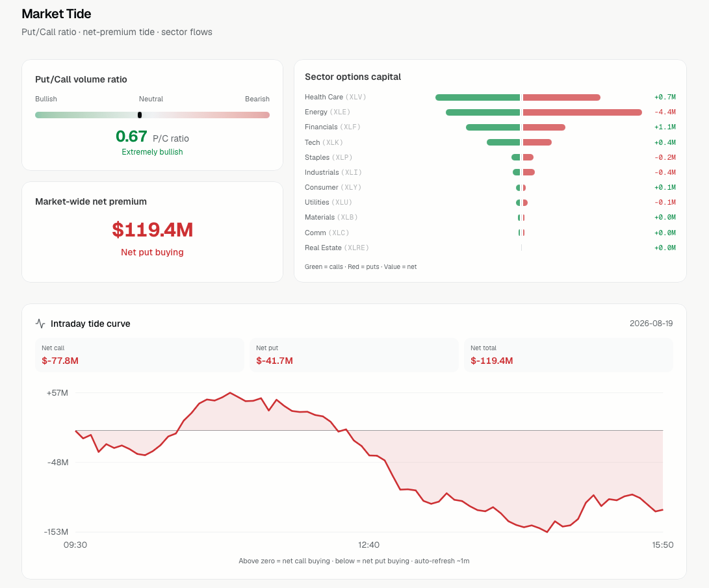Click the Health Care green calls bar
709x588 pixels.
point(478,97)
